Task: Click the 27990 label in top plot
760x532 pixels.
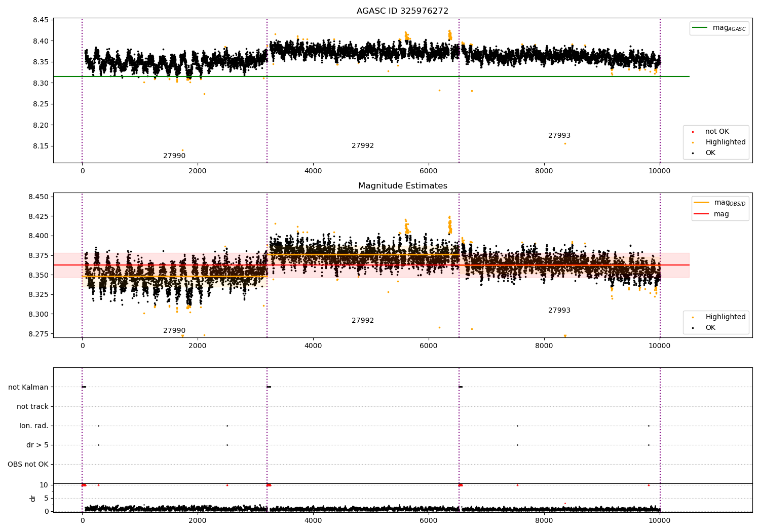Action: (x=174, y=156)
